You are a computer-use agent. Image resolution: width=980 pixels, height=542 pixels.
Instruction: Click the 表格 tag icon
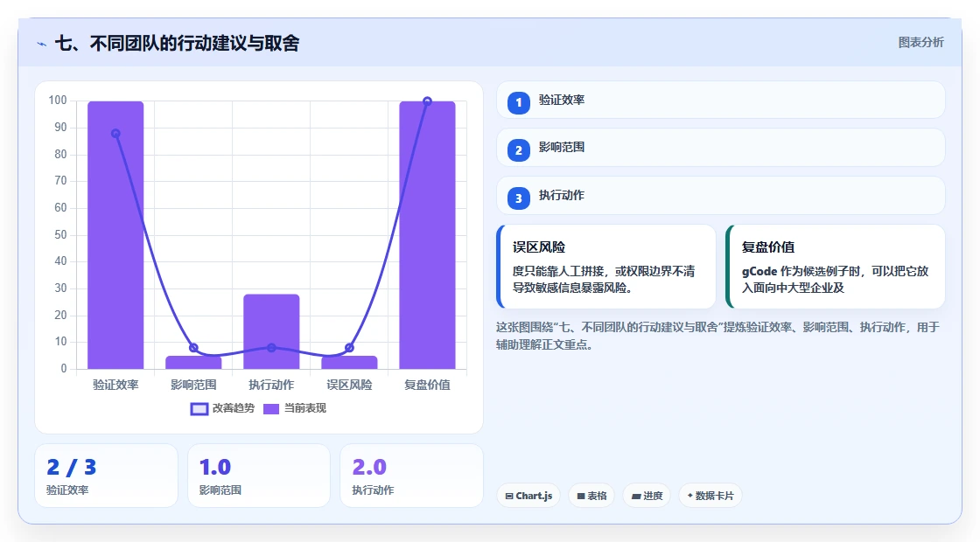tap(581, 496)
